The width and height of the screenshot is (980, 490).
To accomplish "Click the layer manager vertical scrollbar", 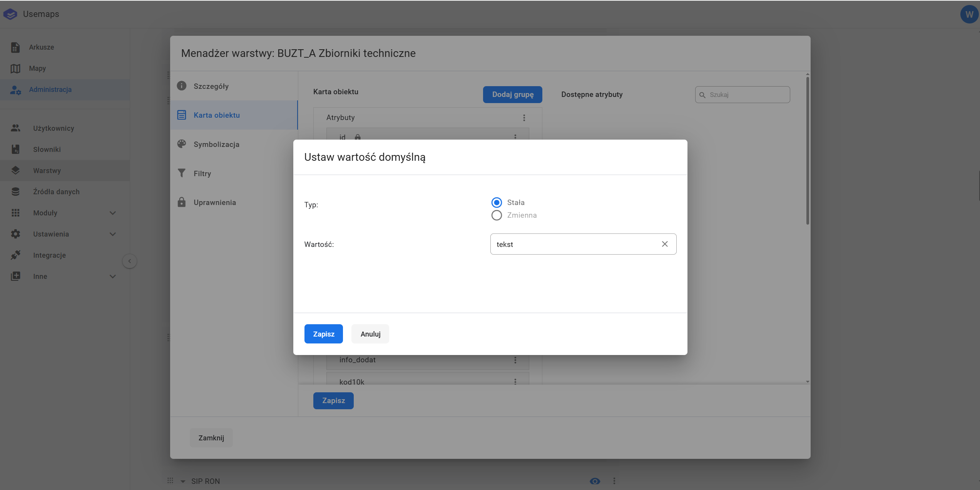I will (x=807, y=150).
